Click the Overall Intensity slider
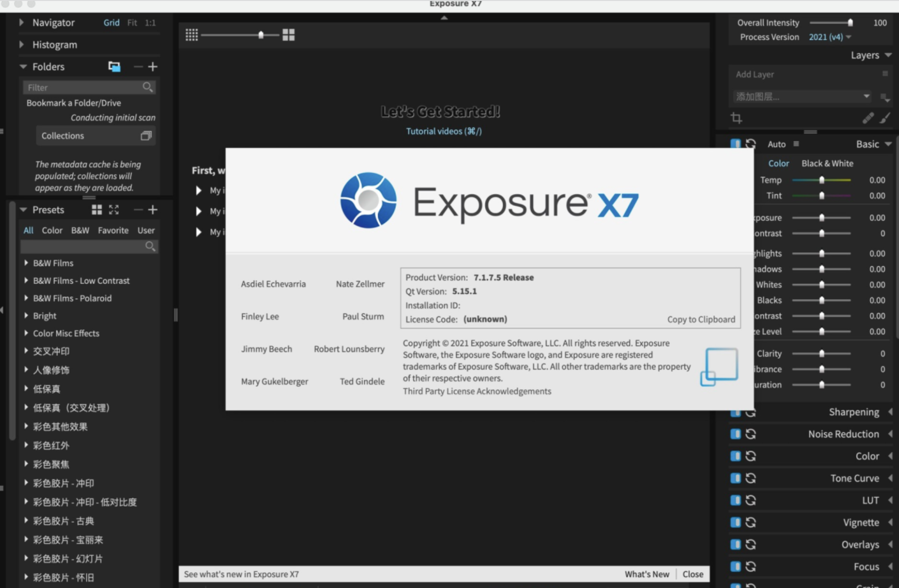The width and height of the screenshot is (899, 588). (831, 23)
